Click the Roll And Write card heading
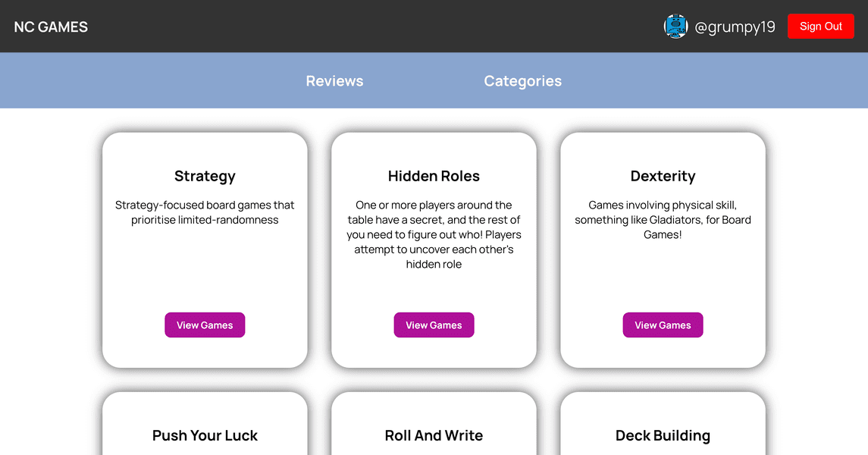This screenshot has height=455, width=868. tap(434, 435)
